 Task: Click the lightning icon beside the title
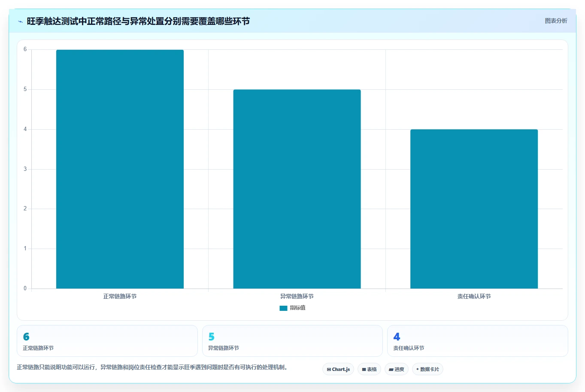[x=20, y=21]
